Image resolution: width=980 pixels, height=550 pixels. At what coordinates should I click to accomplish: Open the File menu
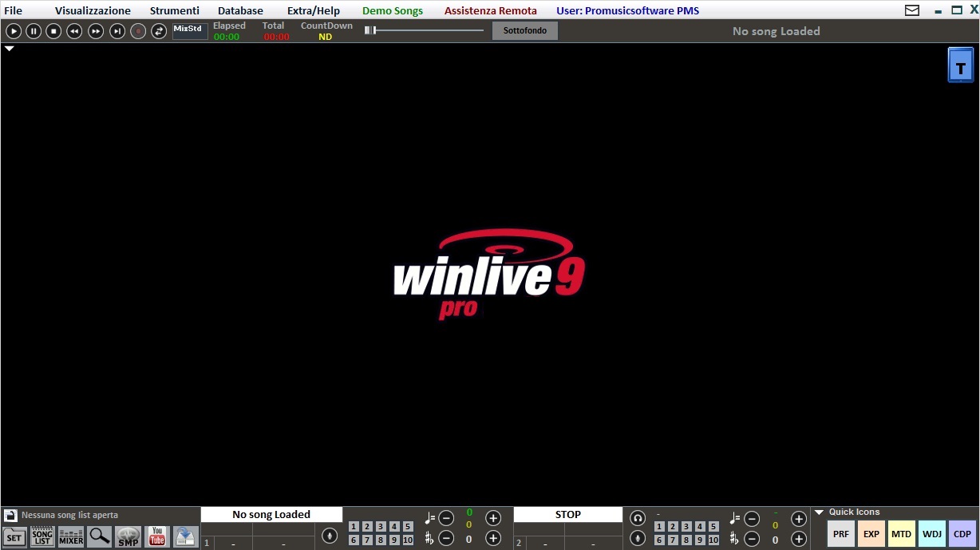pos(13,10)
